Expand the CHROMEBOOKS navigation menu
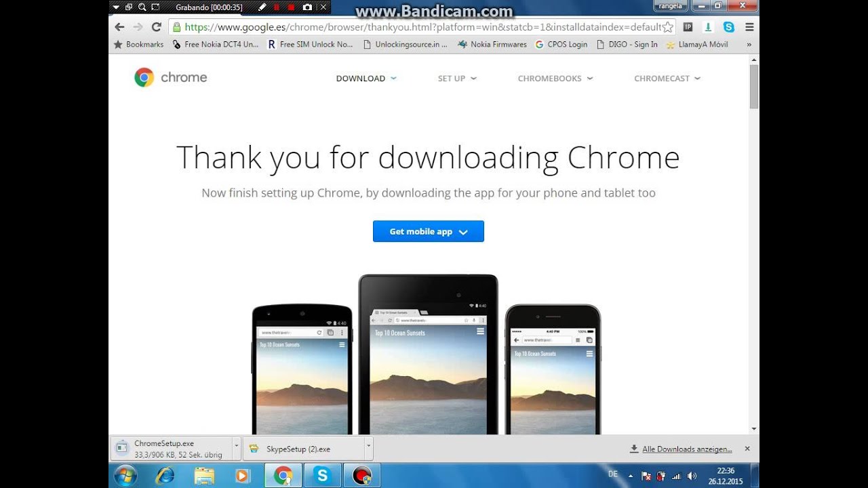 point(555,79)
